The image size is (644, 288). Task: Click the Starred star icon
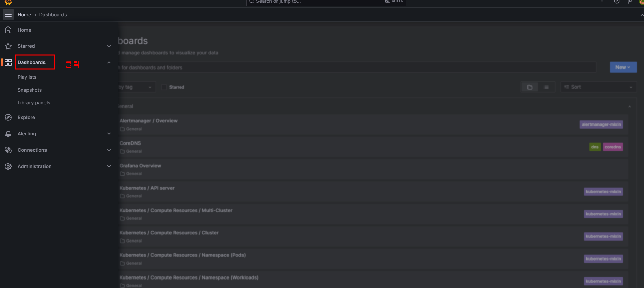point(8,46)
